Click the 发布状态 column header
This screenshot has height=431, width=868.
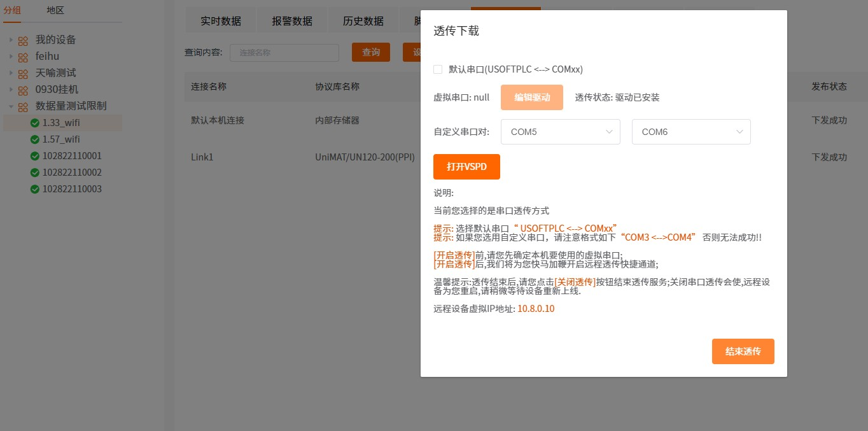point(829,87)
